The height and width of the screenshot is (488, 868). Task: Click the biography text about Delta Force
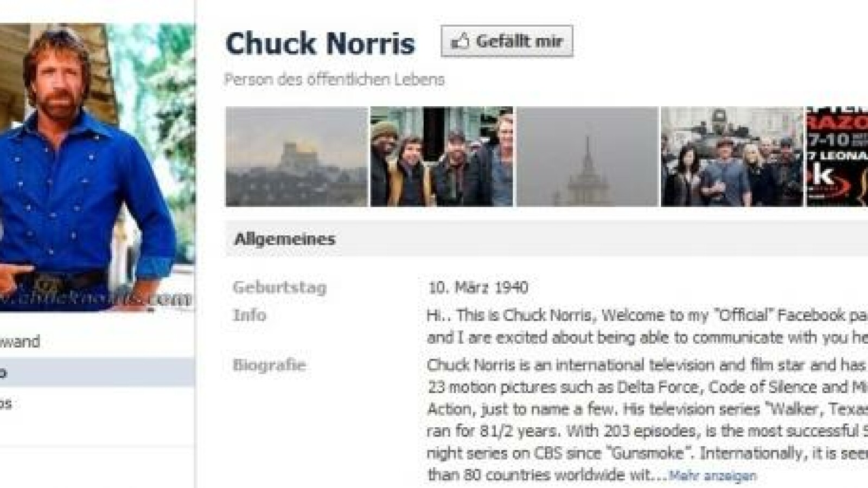click(647, 420)
